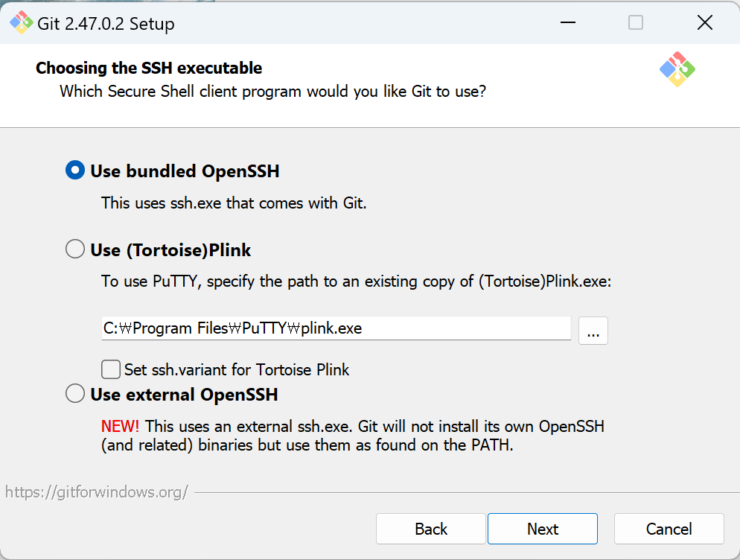Proceed with the Next button
This screenshot has width=740, height=560.
pyautogui.click(x=543, y=529)
